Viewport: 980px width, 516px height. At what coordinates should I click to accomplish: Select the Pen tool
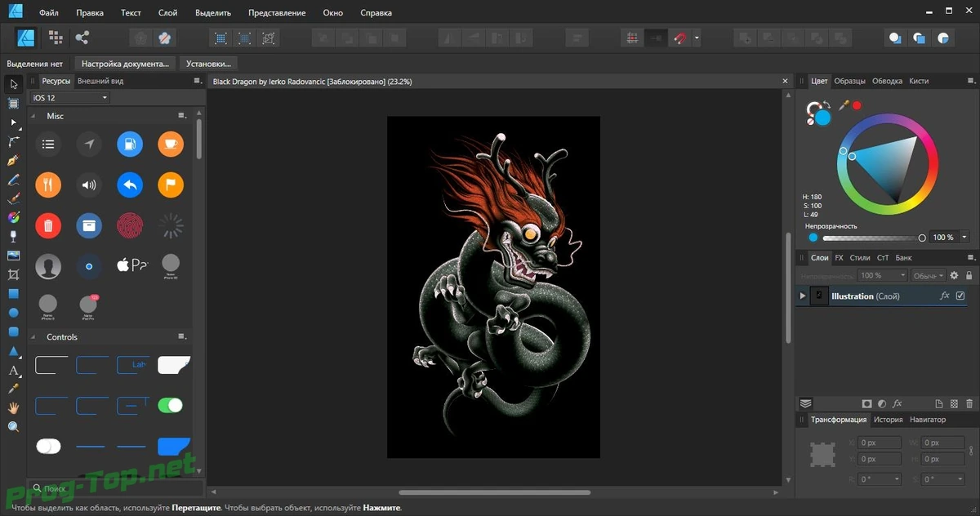(x=13, y=161)
